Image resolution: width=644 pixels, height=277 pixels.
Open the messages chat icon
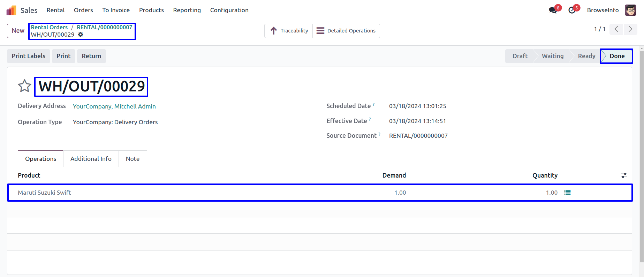point(553,10)
